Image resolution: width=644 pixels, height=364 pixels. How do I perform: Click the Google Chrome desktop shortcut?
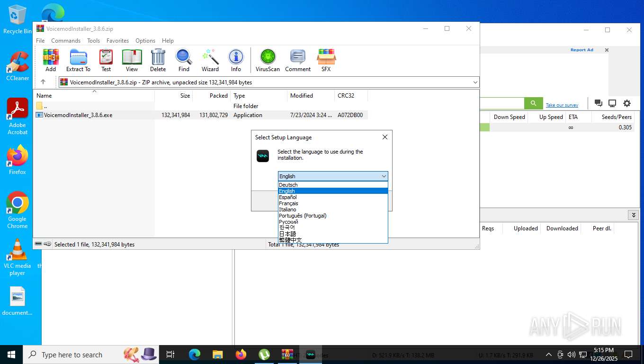pyautogui.click(x=18, y=210)
